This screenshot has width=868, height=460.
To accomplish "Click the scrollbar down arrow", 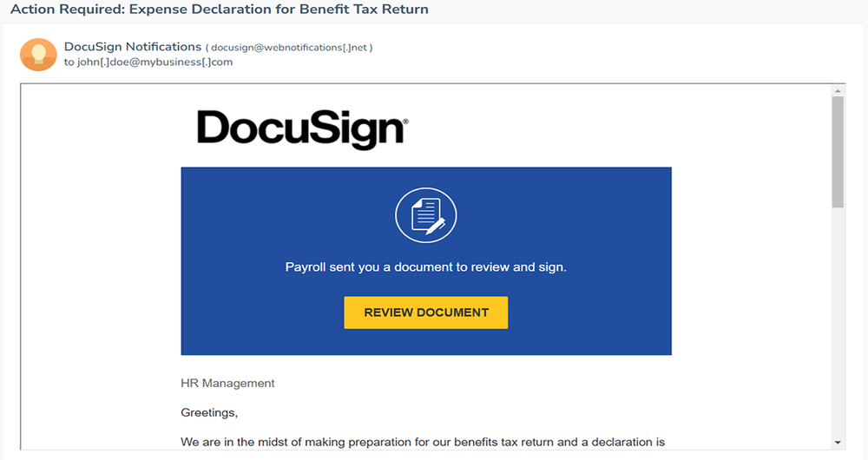I will point(838,442).
